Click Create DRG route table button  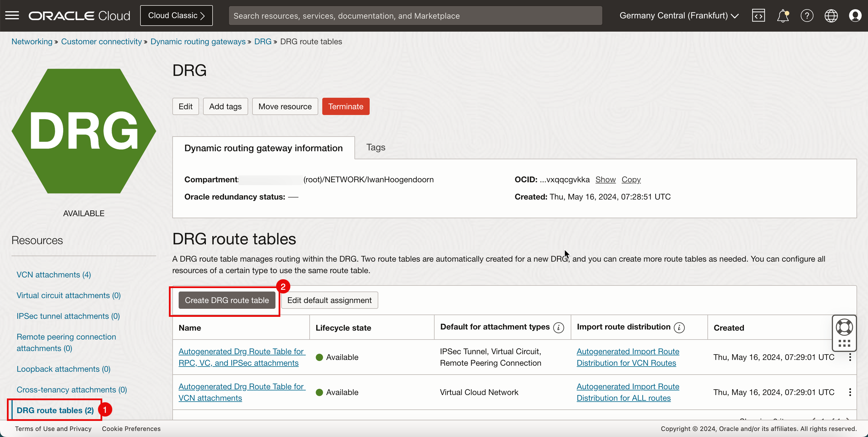(x=227, y=300)
